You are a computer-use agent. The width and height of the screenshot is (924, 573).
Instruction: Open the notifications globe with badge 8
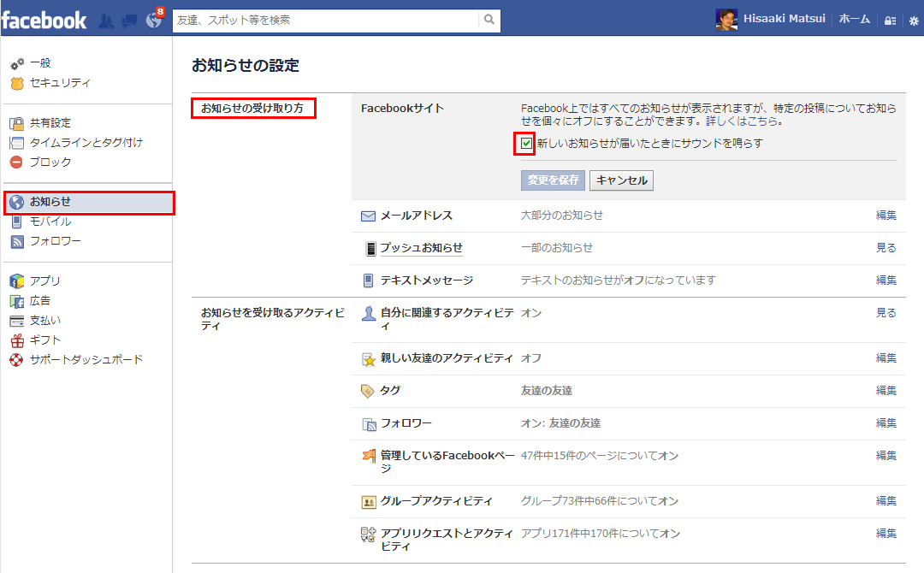click(154, 21)
